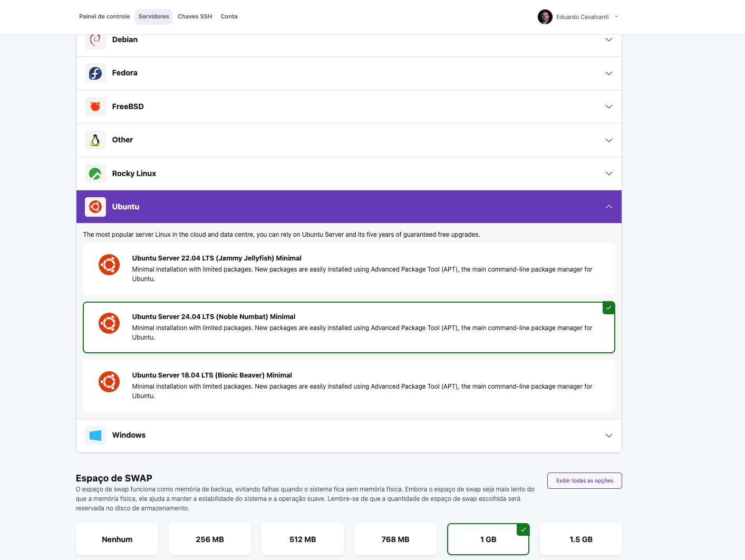Image resolution: width=745 pixels, height=560 pixels.
Task: Collapse the Ubuntu section chevron
Action: (x=609, y=207)
